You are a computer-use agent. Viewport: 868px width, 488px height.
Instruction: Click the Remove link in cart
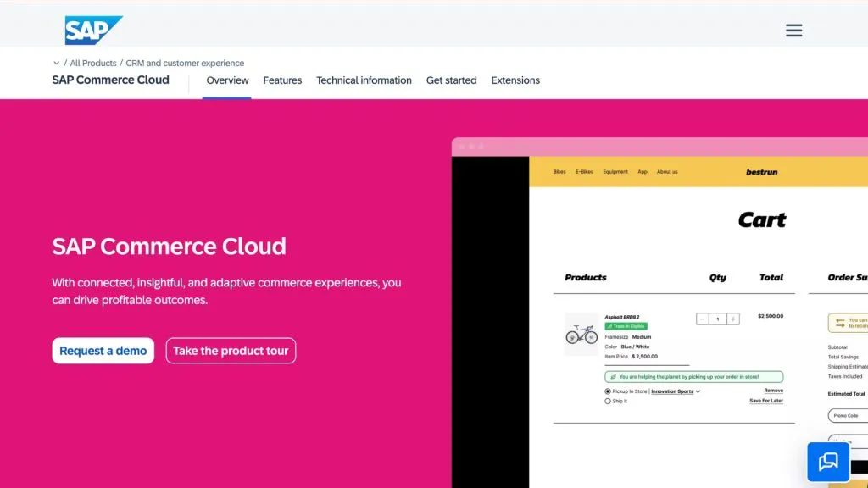click(x=773, y=391)
